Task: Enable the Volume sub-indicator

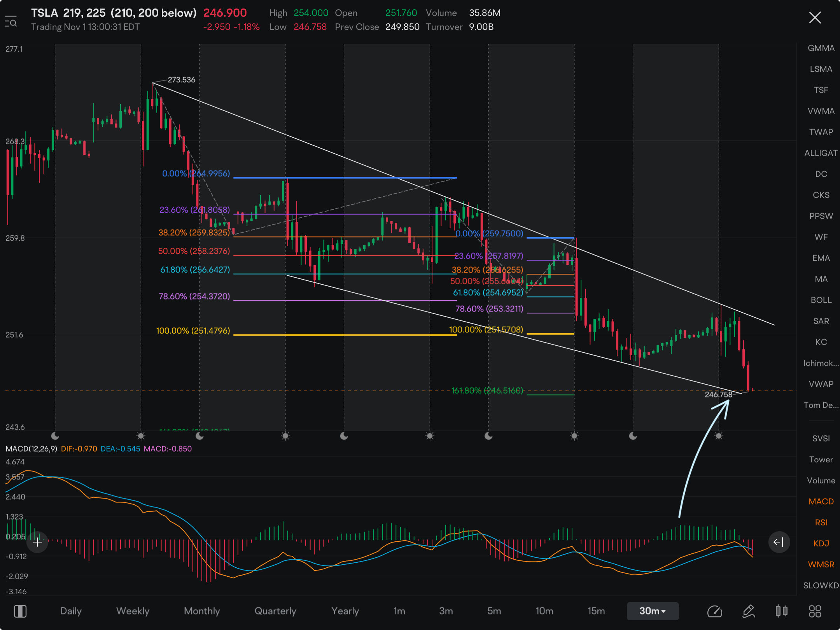Action: coord(821,481)
